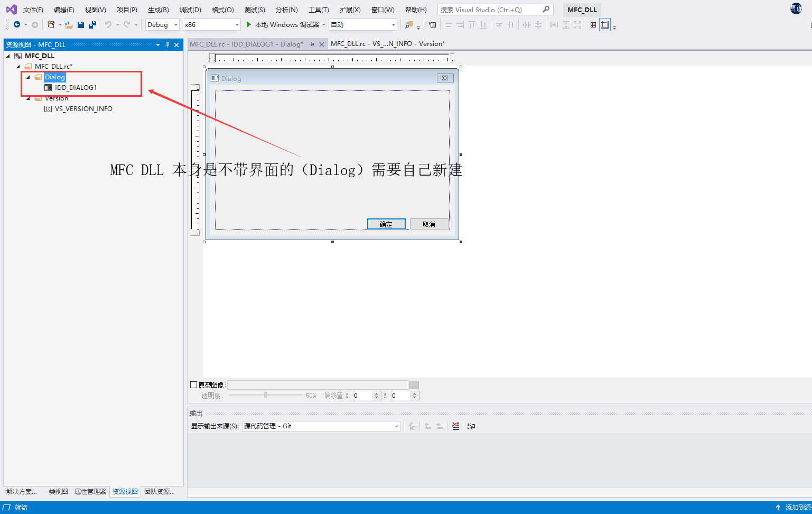Switch to the 团队资源 panel tab
Image resolution: width=812 pixels, height=514 pixels.
(160, 492)
